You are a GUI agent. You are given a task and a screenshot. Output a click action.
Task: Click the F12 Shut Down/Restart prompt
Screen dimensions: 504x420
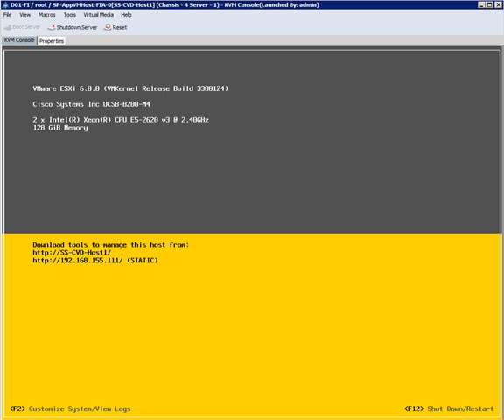[449, 409]
